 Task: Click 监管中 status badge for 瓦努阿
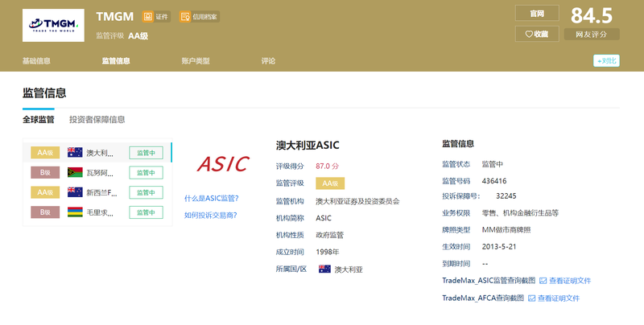coord(147,172)
